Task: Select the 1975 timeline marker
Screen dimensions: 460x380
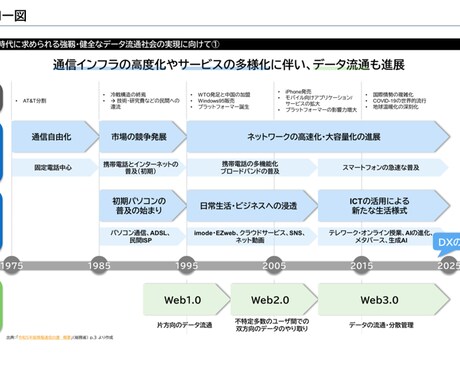Action: tap(12, 266)
